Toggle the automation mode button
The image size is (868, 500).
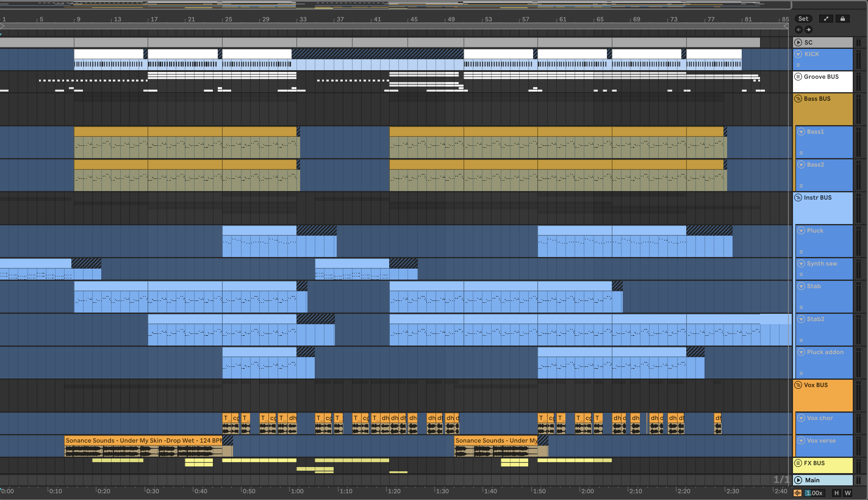[x=826, y=19]
